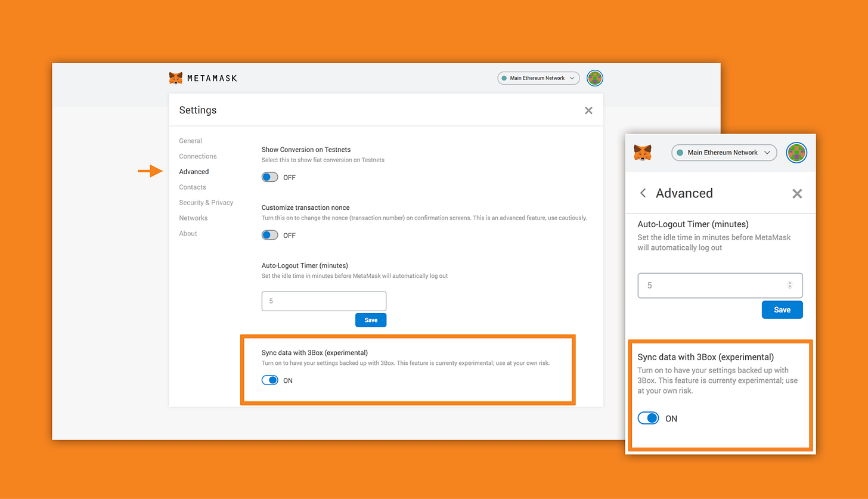This screenshot has width=868, height=499.
Task: Select Advanced settings tab
Action: [194, 172]
